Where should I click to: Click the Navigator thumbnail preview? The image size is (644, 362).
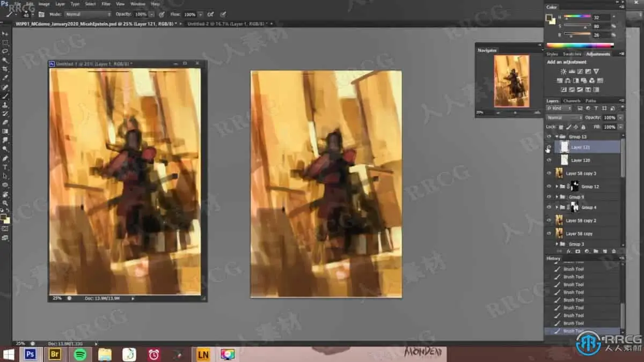(511, 81)
